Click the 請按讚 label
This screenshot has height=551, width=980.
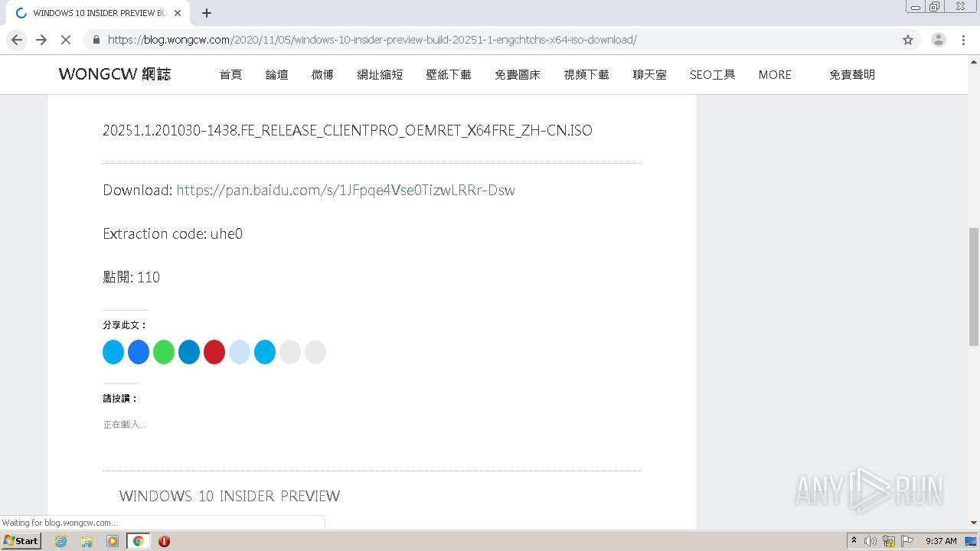click(120, 398)
